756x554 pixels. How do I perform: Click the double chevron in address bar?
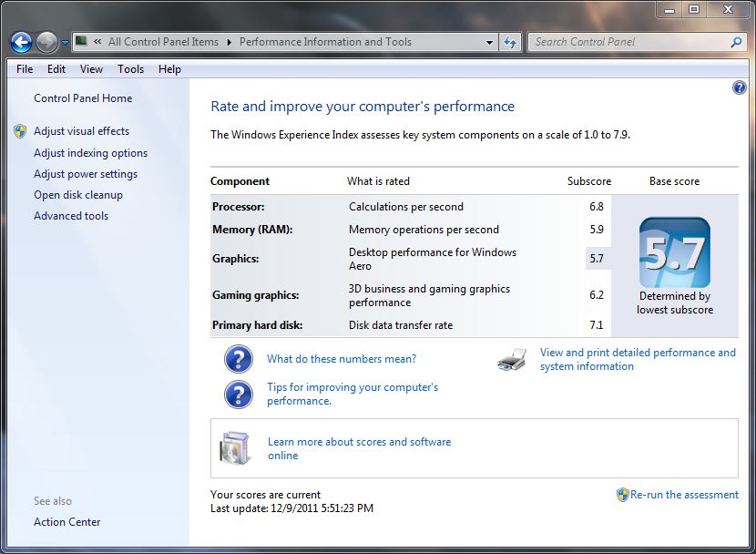click(x=97, y=42)
